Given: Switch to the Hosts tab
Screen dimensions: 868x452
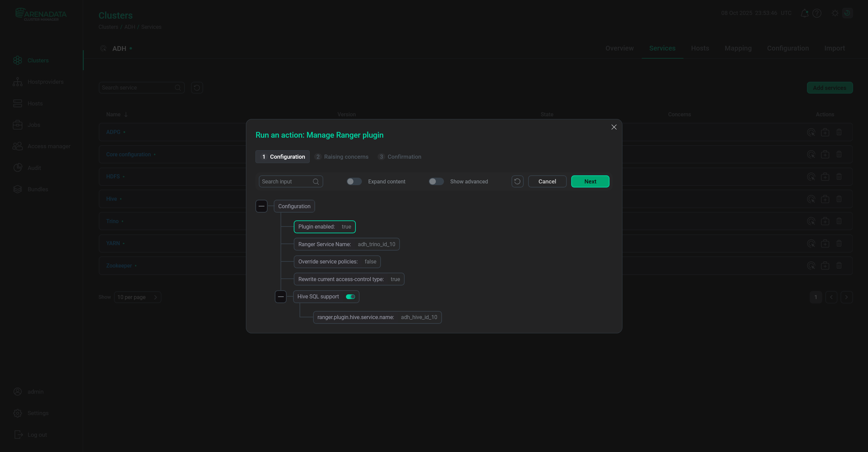Looking at the screenshot, I should pyautogui.click(x=700, y=48).
